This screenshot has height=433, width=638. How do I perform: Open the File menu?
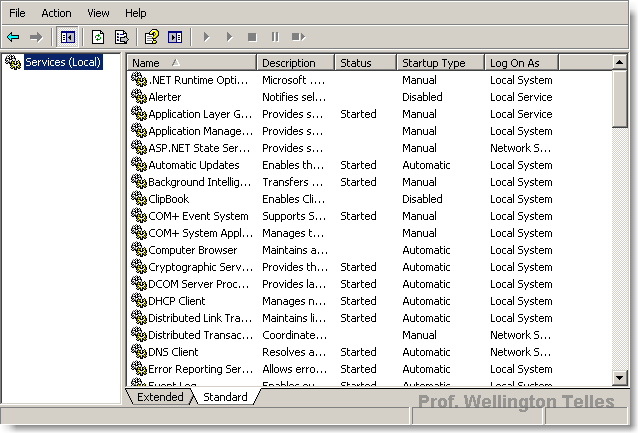pyautogui.click(x=17, y=13)
